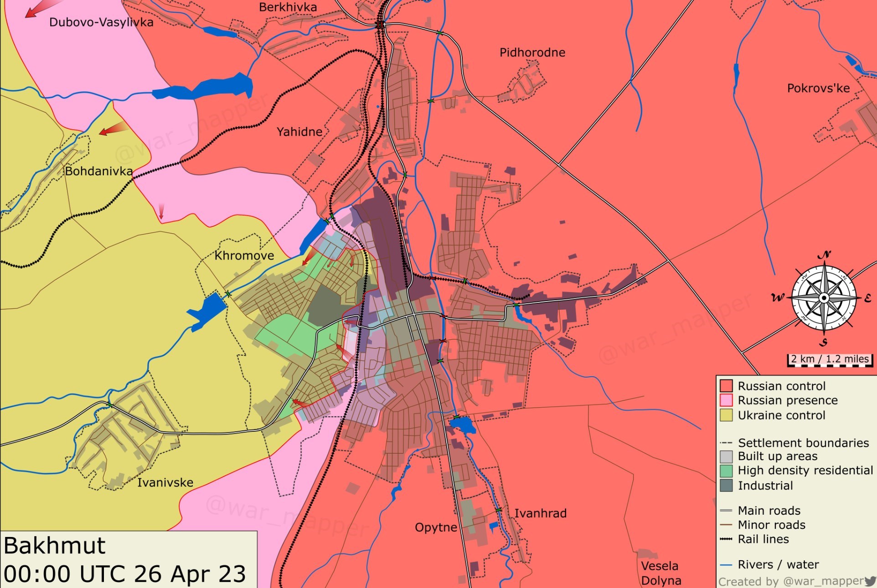Click the Pidhorodne label
Viewport: 877px width, 588px height.
(532, 52)
